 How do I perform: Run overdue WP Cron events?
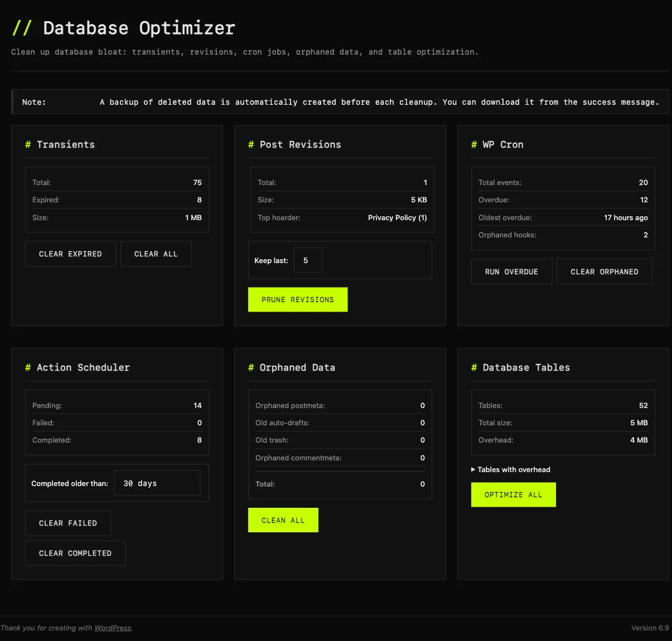pos(511,271)
